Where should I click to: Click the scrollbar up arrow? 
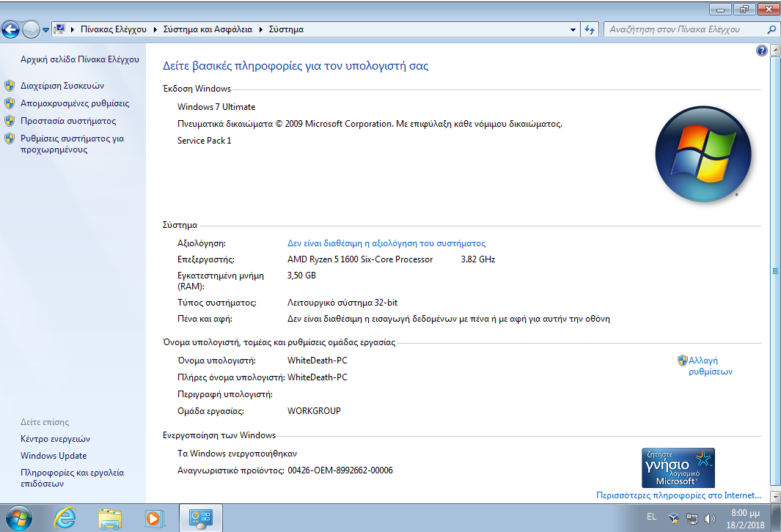click(775, 49)
